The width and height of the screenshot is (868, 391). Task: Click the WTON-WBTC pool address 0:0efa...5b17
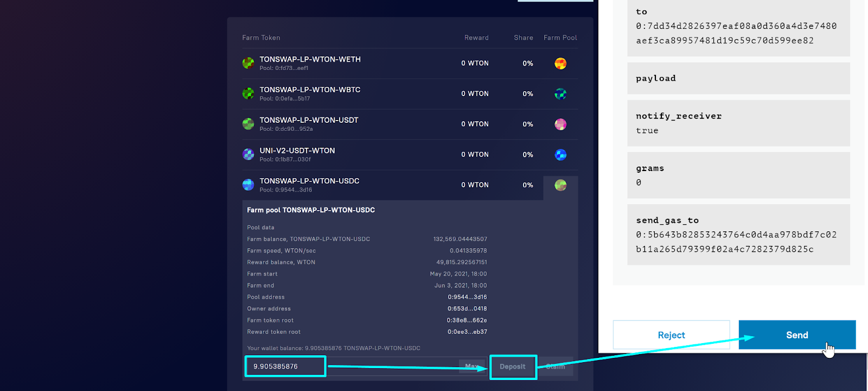point(285,99)
